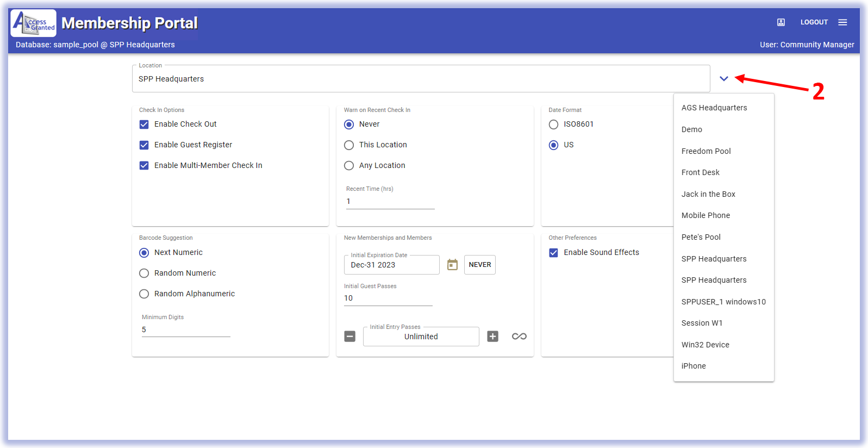
Task: Click the Location combo box field
Action: coord(421,79)
